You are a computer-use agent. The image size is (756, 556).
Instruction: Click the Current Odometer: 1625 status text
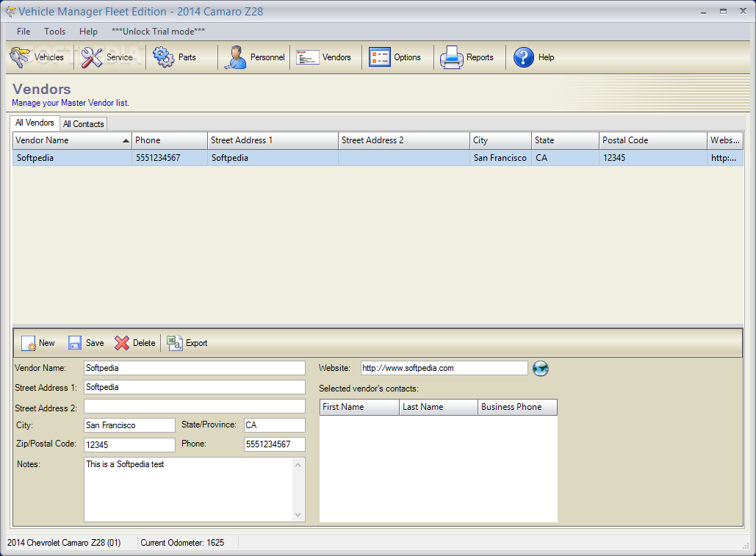tap(182, 543)
